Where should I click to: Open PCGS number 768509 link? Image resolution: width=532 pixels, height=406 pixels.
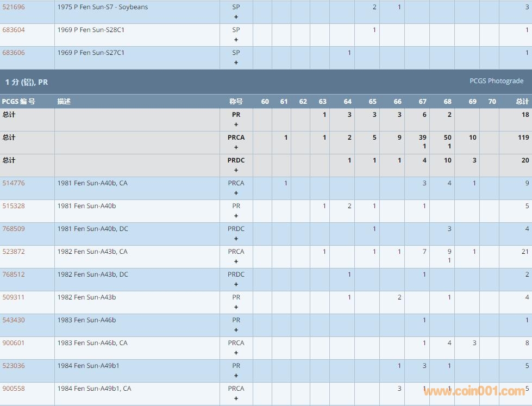14,229
